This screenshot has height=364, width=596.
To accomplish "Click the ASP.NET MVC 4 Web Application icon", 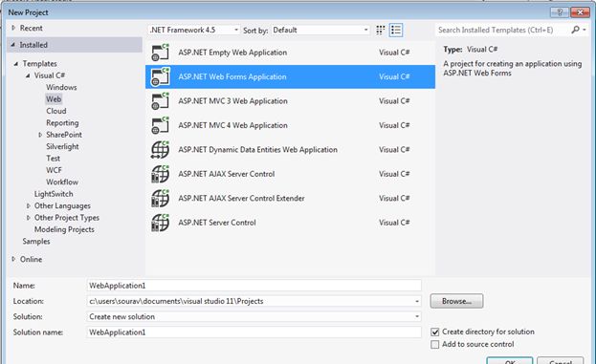I will coord(160,125).
